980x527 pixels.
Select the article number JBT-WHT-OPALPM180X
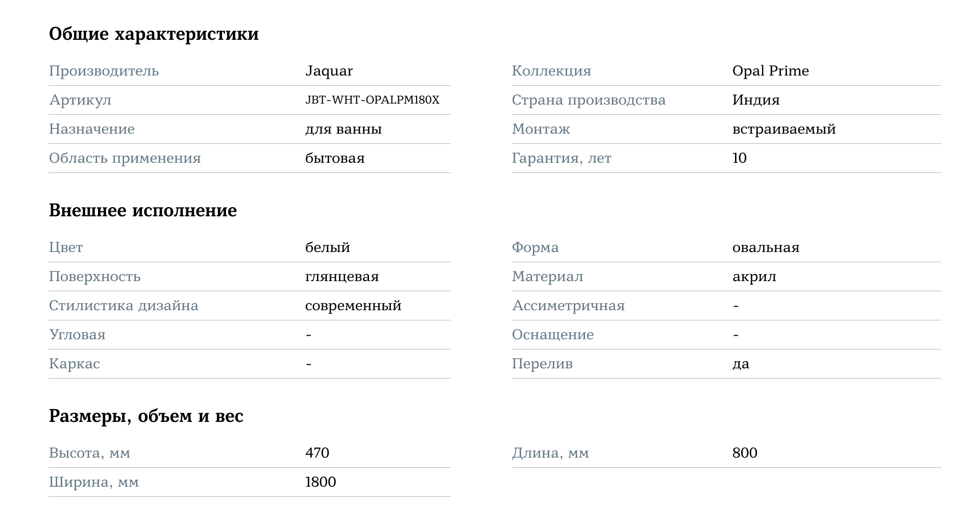[x=372, y=100]
